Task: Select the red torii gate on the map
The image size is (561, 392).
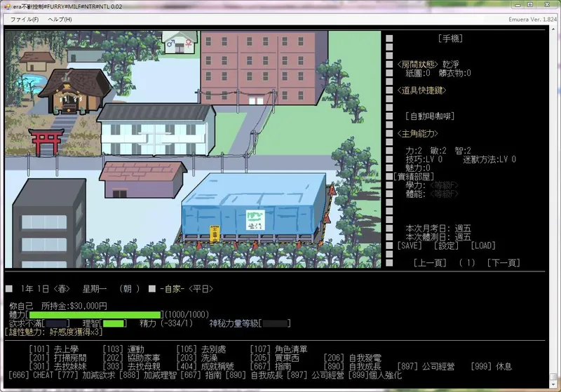Action: 46,142
